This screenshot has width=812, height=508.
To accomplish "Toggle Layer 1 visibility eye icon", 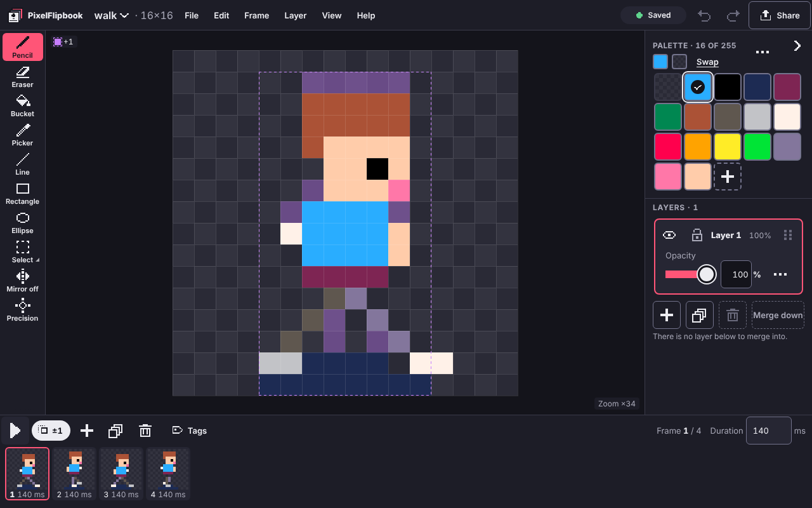I will [x=669, y=235].
